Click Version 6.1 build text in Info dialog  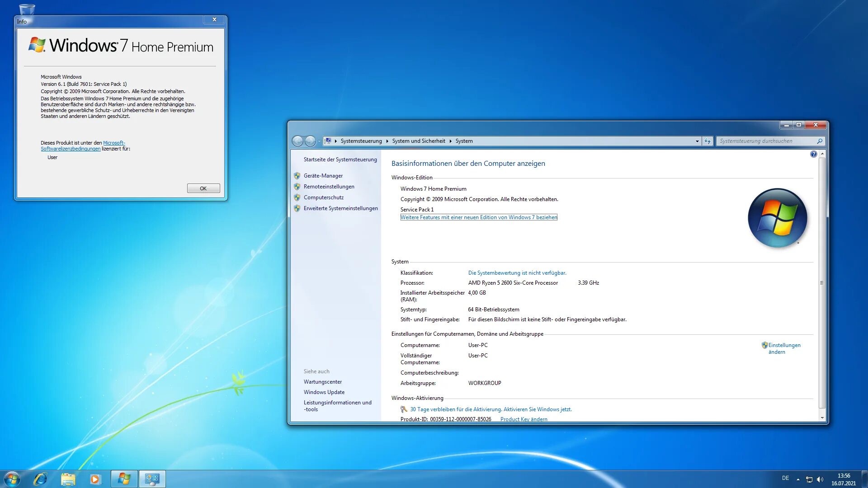84,84
